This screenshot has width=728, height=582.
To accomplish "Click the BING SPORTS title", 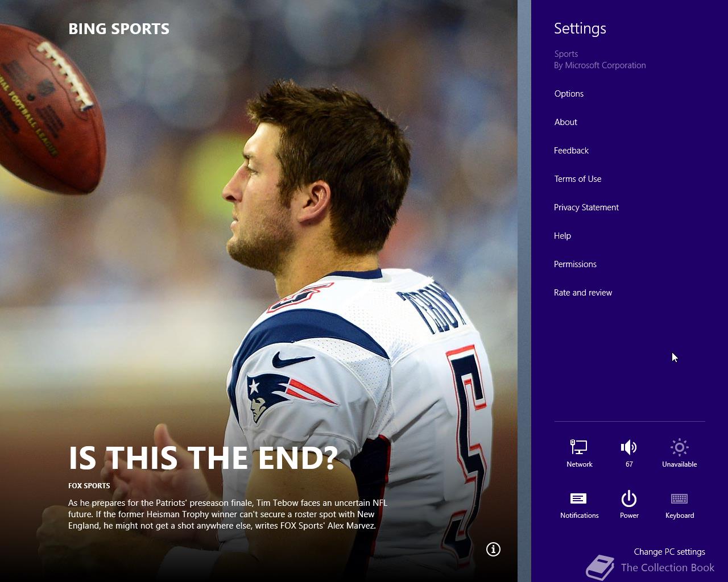I will coord(119,29).
